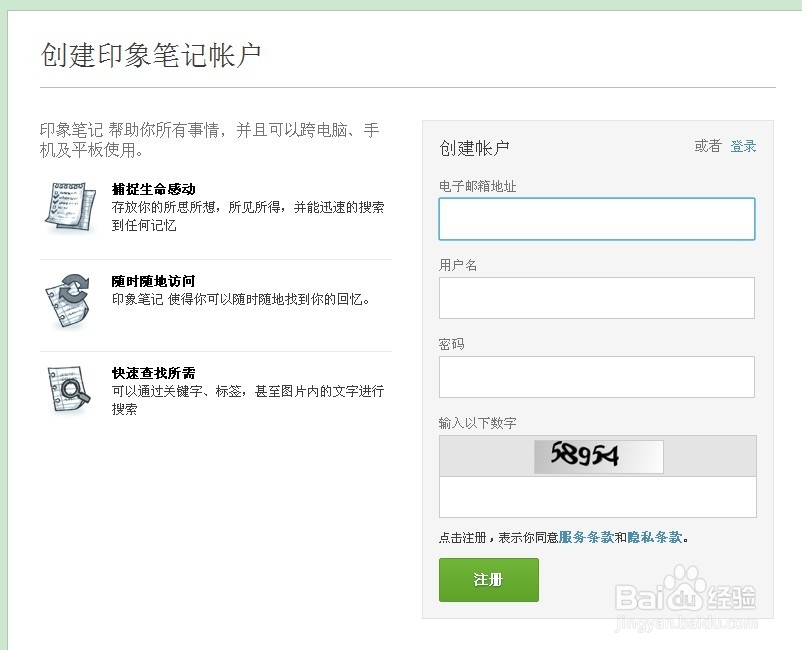Click the sync arrows icon beside 随时随地访问
This screenshot has height=650, width=802.
[70, 299]
